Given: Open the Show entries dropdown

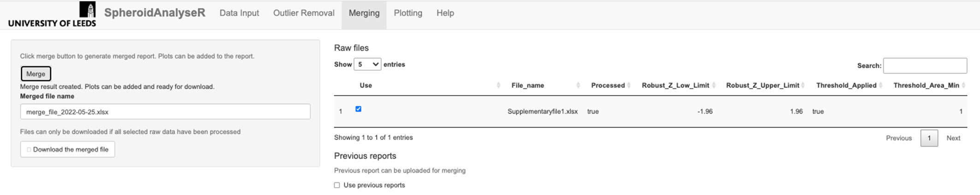Looking at the screenshot, I should (367, 65).
